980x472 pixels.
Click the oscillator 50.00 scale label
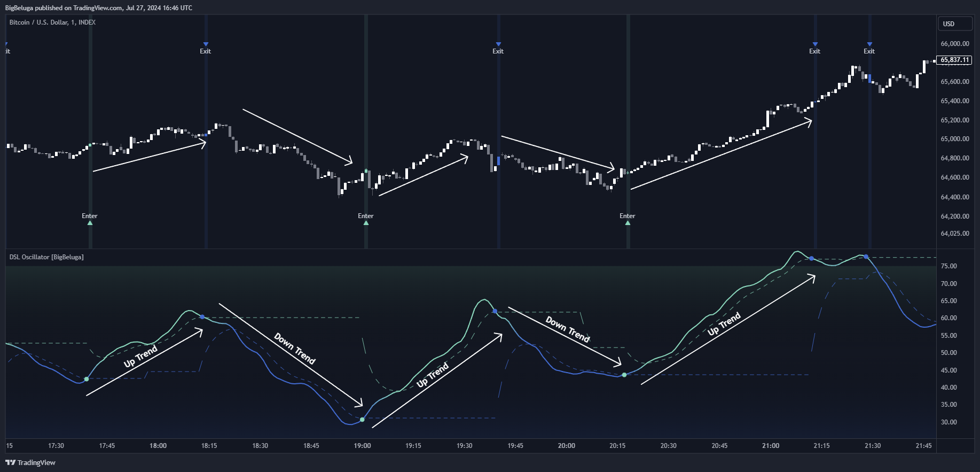(x=948, y=353)
